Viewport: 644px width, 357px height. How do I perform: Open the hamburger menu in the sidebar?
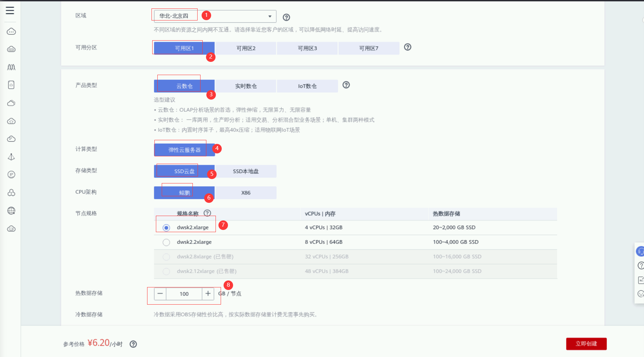pyautogui.click(x=10, y=10)
